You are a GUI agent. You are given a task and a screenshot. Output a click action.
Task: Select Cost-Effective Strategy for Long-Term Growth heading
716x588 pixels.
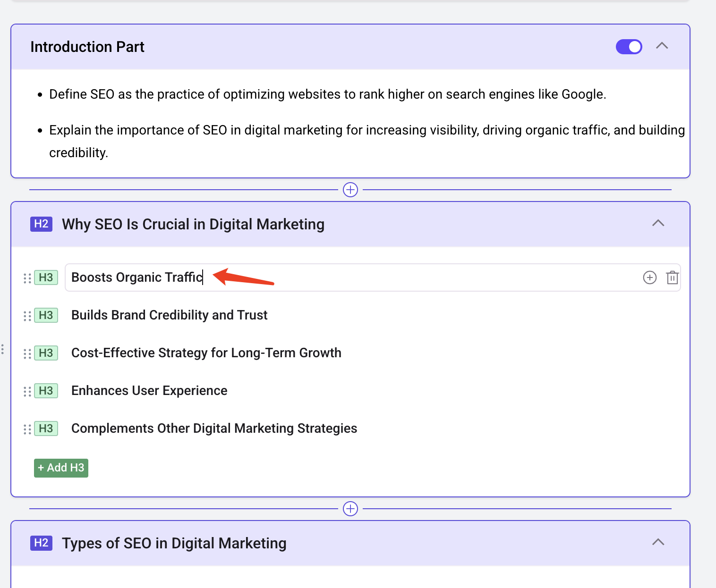tap(206, 353)
